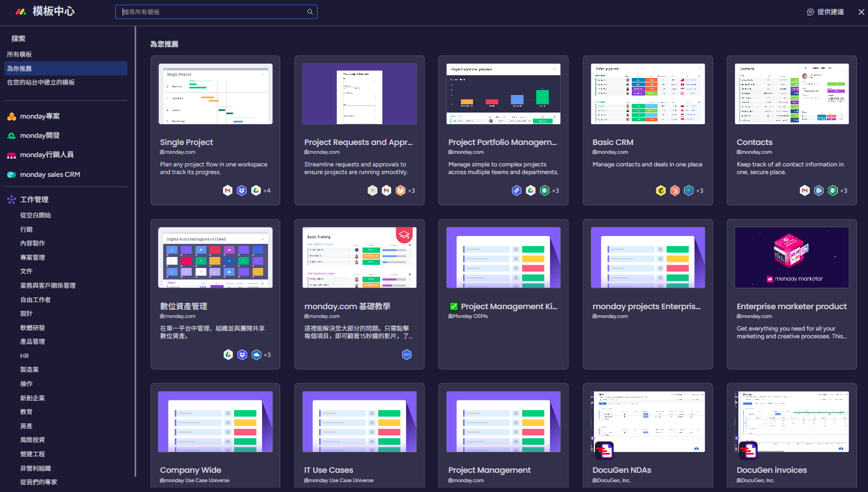The width and height of the screenshot is (868, 492).
Task: Open Project Requests and Approvals thumbnail
Action: point(359,94)
